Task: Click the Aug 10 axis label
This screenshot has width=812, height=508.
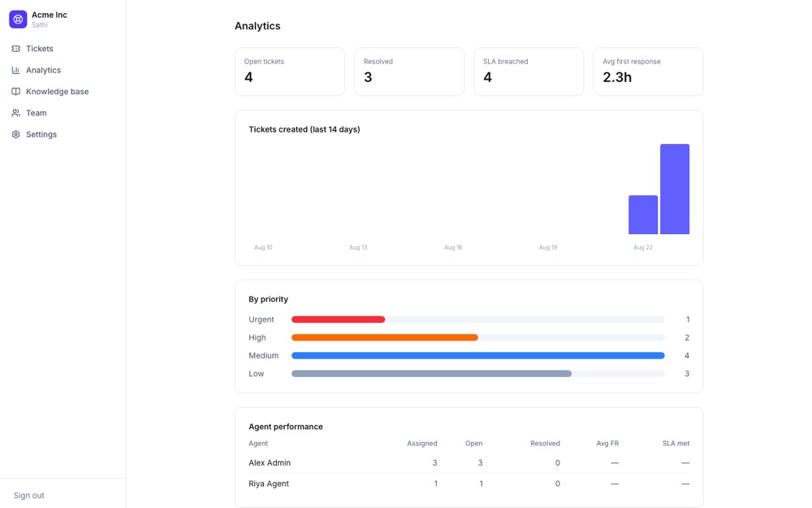Action: tap(263, 248)
